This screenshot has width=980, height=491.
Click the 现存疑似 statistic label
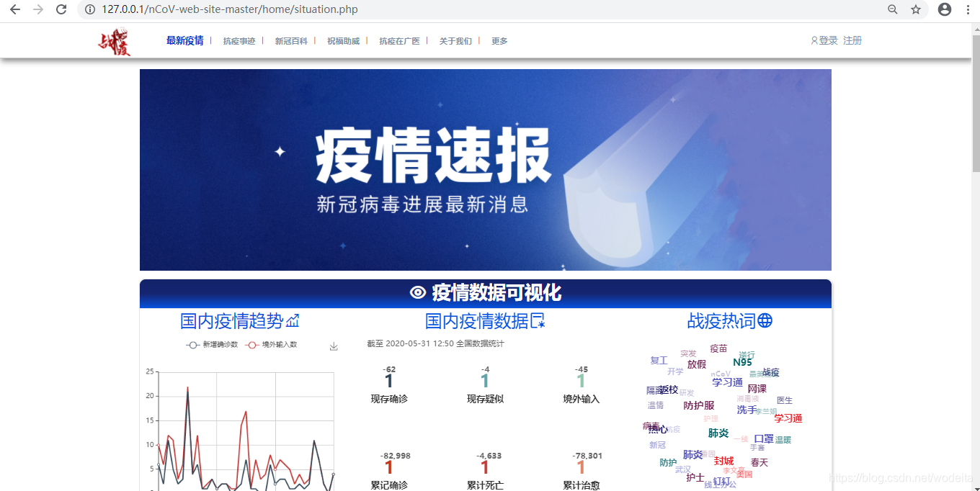(485, 399)
